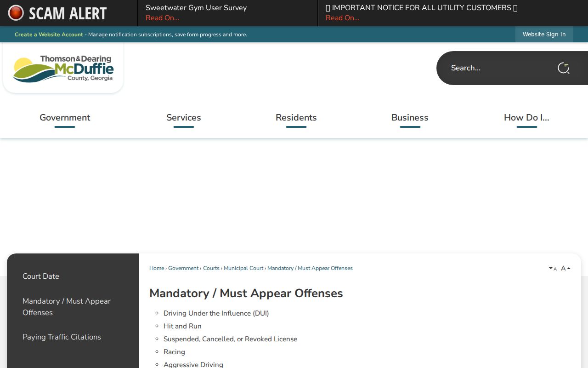This screenshot has width=588, height=368.
Task: Open the SCAM ALERT heading
Action: pos(68,13)
